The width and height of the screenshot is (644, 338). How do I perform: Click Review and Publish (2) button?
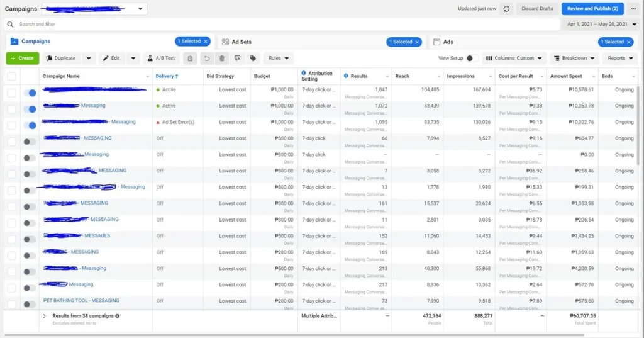[592, 9]
